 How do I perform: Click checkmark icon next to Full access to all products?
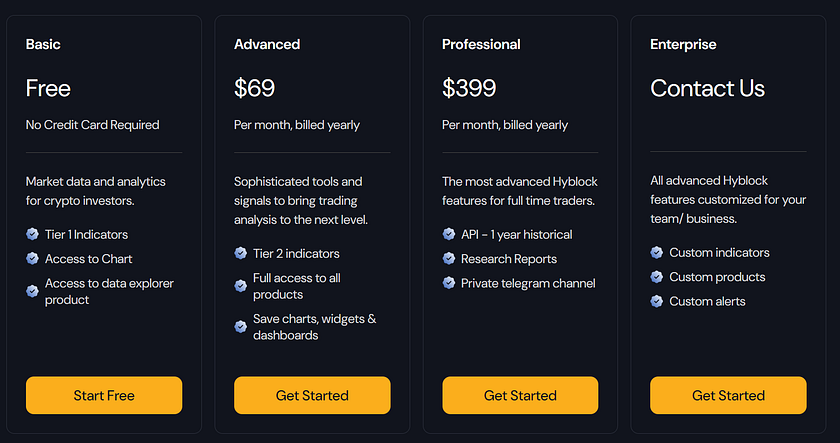point(241,286)
